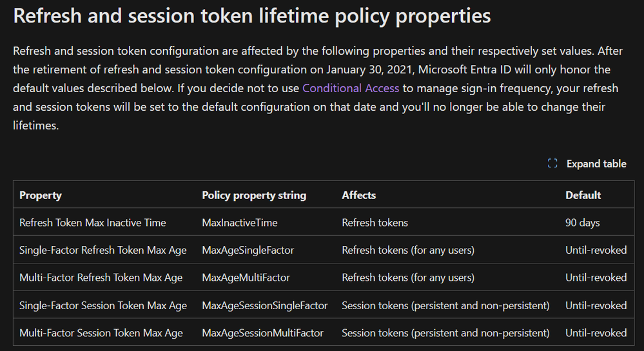Click the Expand table label text
Image resolution: width=644 pixels, height=351 pixels.
[596, 164]
